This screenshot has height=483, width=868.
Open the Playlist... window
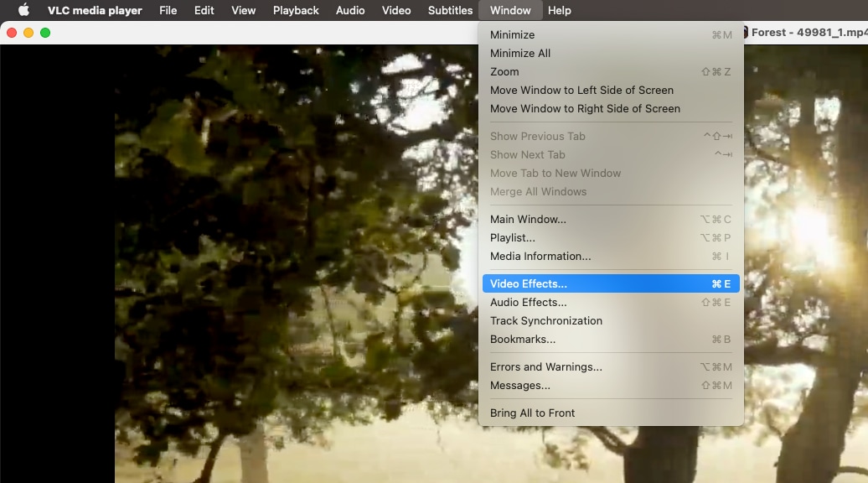(x=611, y=237)
